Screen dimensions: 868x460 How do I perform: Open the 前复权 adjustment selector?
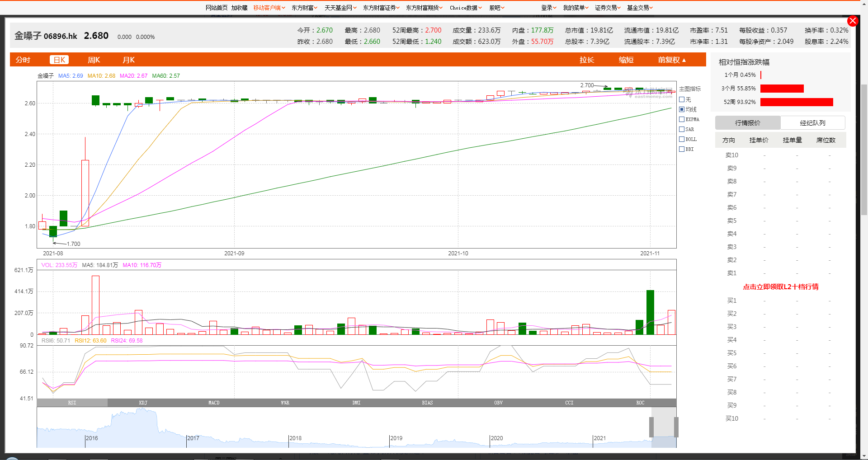(x=672, y=60)
